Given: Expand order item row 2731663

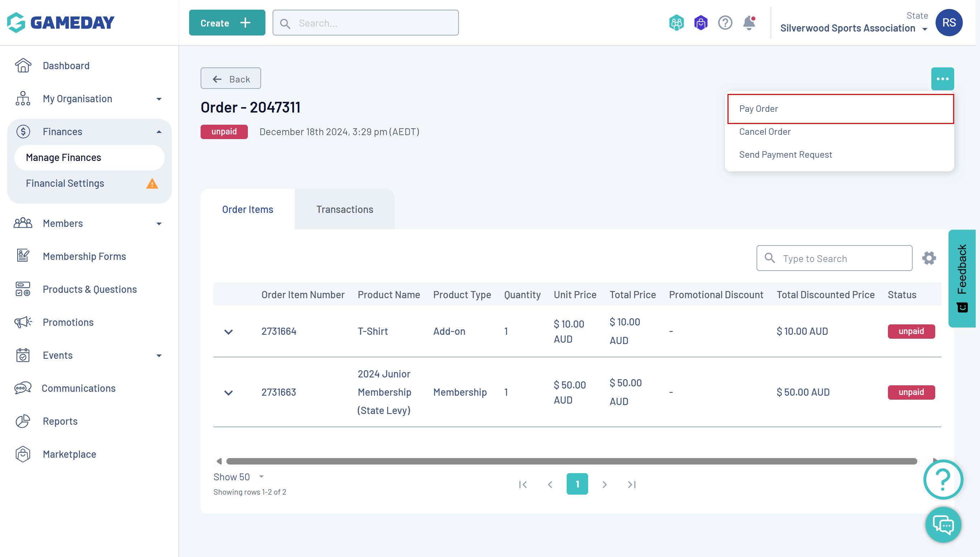Looking at the screenshot, I should (x=228, y=392).
